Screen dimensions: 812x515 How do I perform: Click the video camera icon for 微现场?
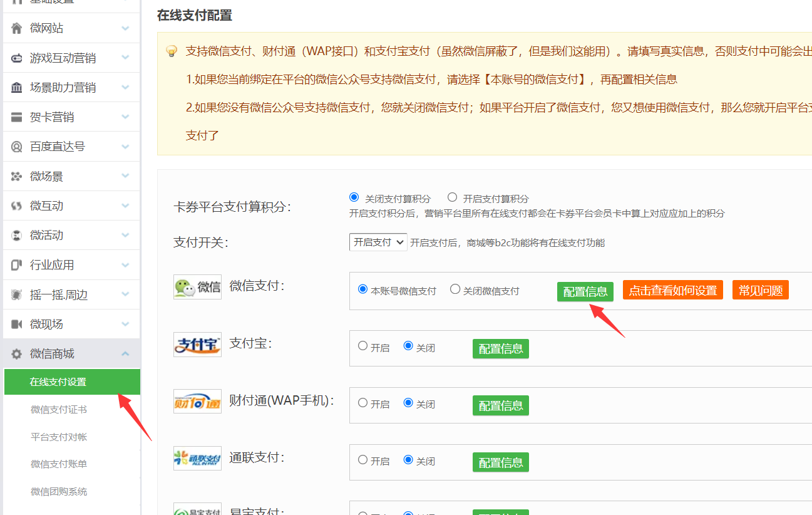[17, 325]
